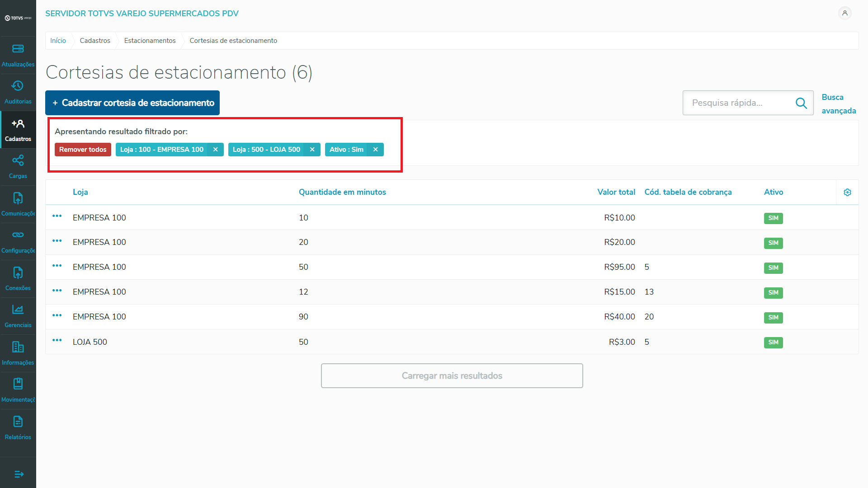Open the Auditorias history icon

18,86
